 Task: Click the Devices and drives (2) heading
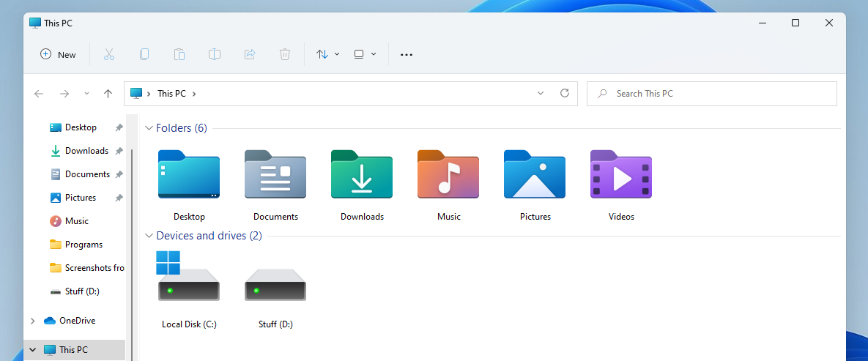tap(209, 235)
